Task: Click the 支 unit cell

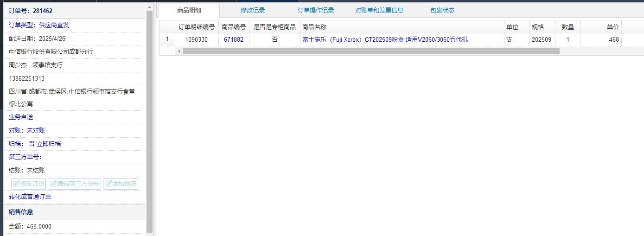Action: pyautogui.click(x=516, y=40)
